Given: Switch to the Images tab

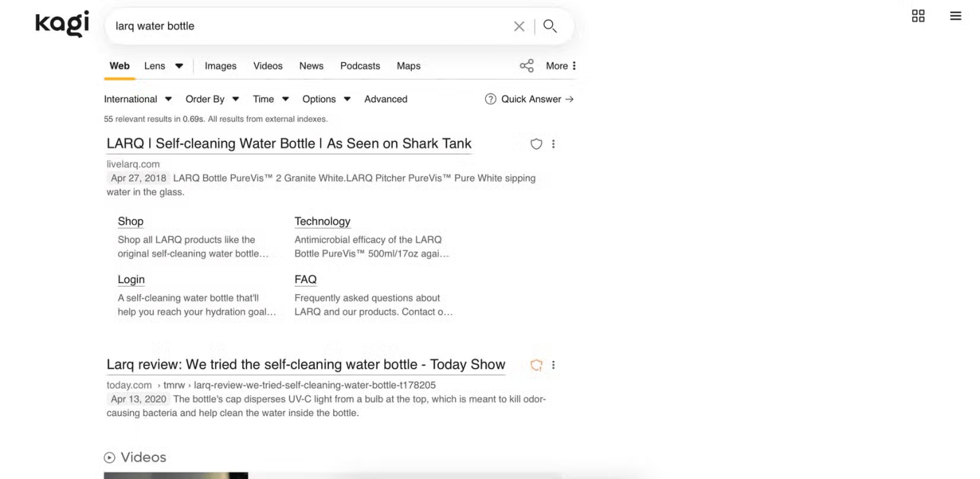Looking at the screenshot, I should click(220, 66).
